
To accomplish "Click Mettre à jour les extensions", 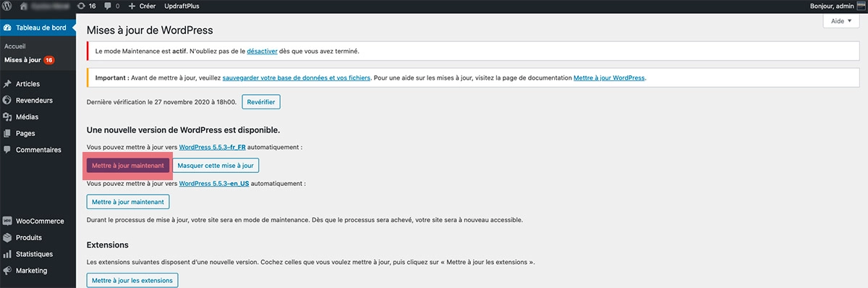I will click(x=132, y=280).
